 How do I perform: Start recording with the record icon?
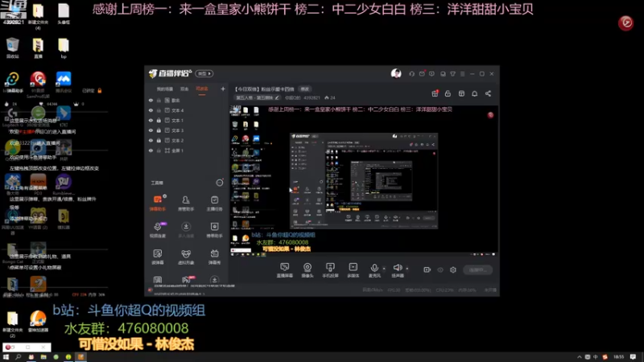427,269
